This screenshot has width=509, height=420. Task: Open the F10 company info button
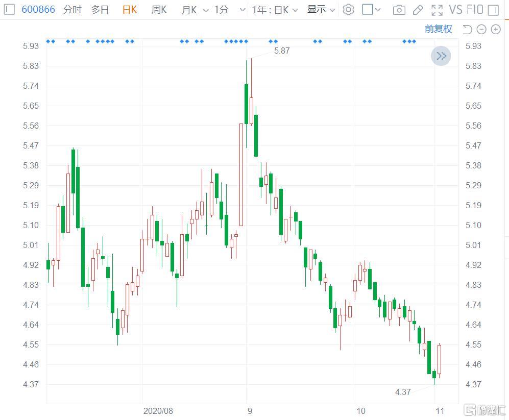pyautogui.click(x=474, y=10)
